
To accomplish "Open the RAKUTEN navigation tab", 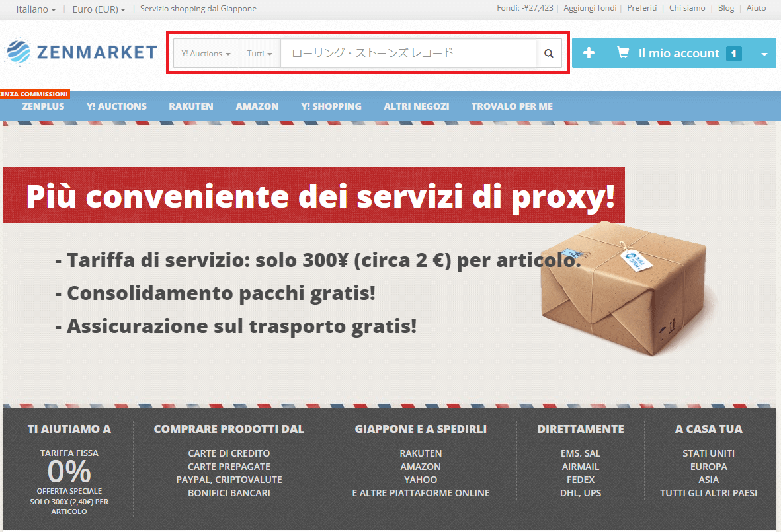I will (x=190, y=106).
